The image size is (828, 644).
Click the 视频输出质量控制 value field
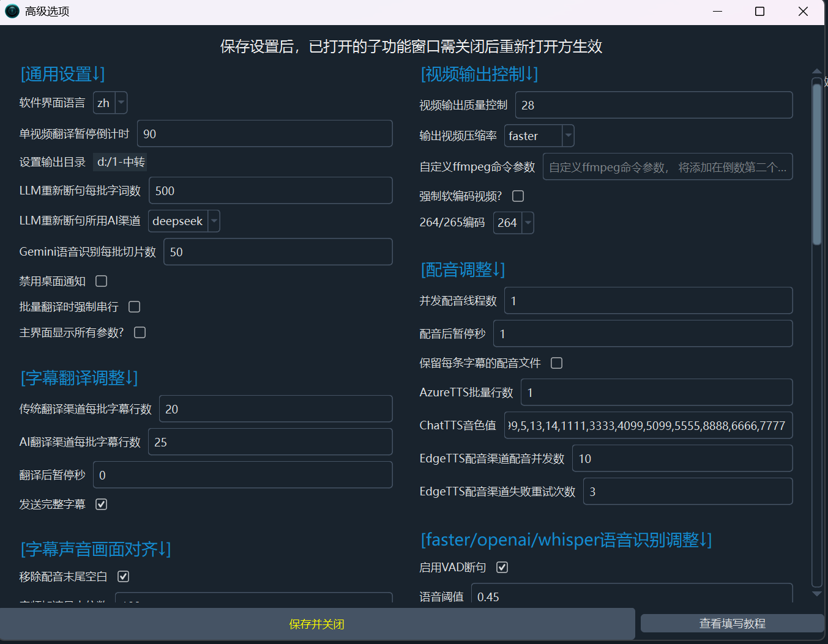point(654,105)
